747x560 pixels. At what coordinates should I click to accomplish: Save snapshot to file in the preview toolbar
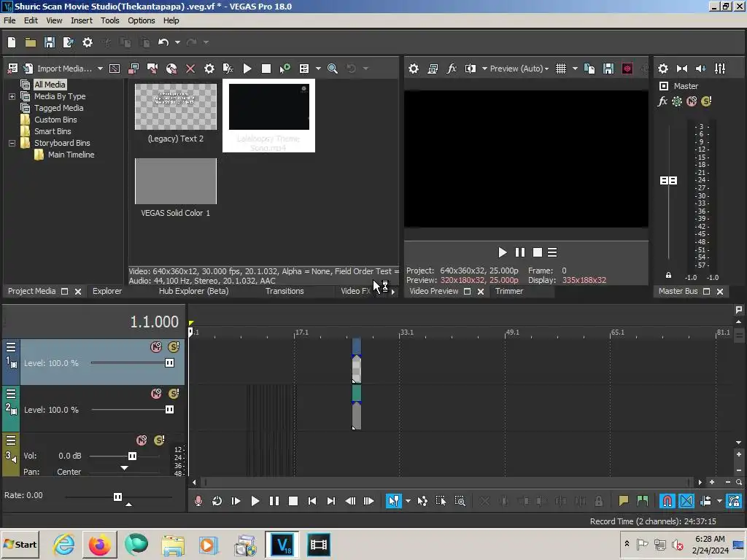[x=608, y=69]
